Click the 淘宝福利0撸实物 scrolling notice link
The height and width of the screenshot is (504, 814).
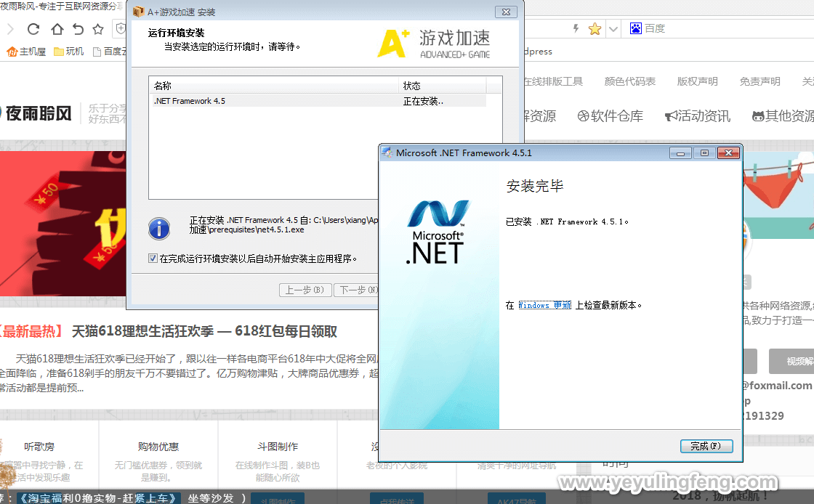pos(99,497)
